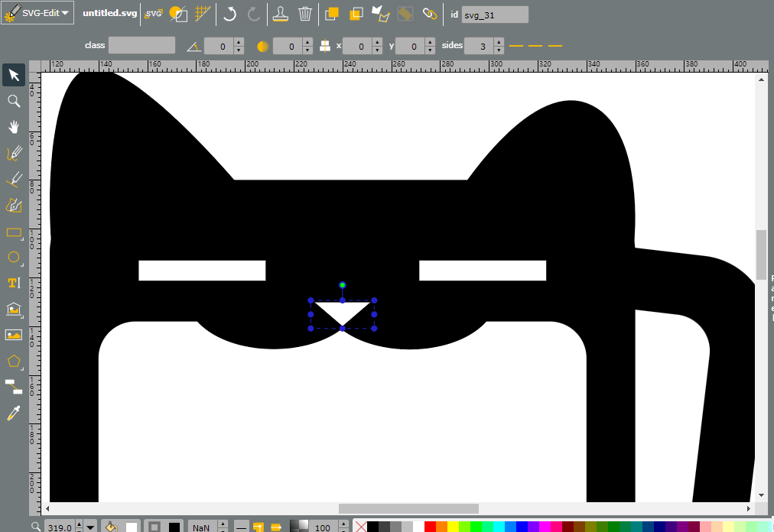The width and height of the screenshot is (774, 532).
Task: Pick the Eyedropper tool
Action: [14, 413]
